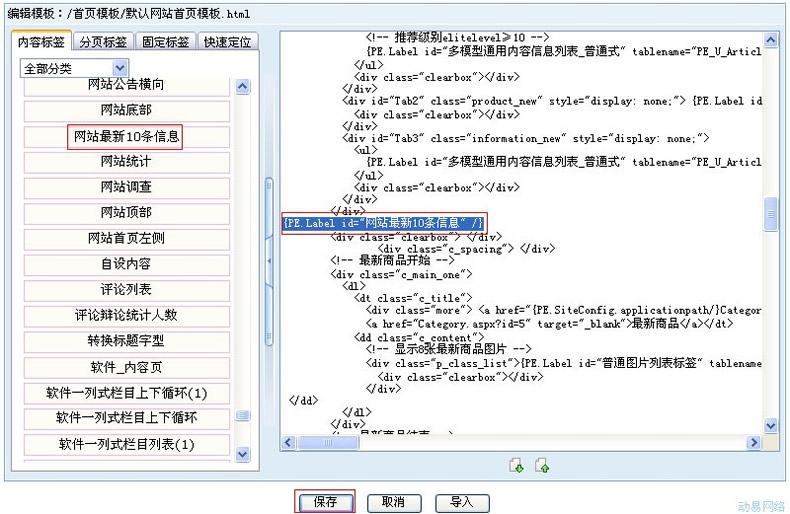790x514 pixels.
Task: Click the dt class="c_title" code line
Action: click(413, 298)
